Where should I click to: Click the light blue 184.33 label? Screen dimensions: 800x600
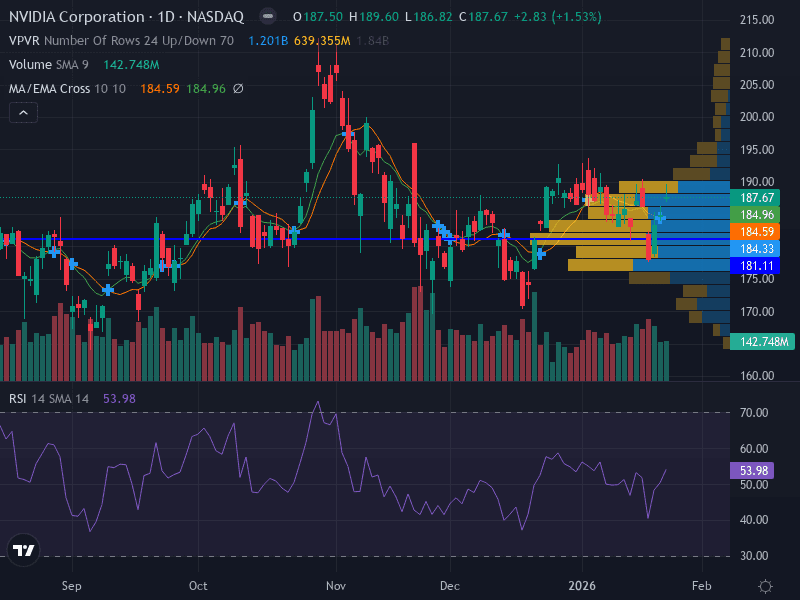point(756,249)
